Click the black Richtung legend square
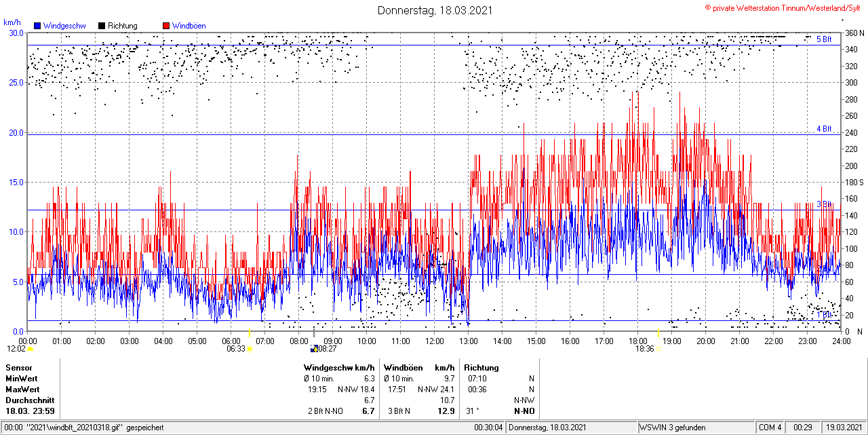868x435 pixels. pyautogui.click(x=102, y=26)
